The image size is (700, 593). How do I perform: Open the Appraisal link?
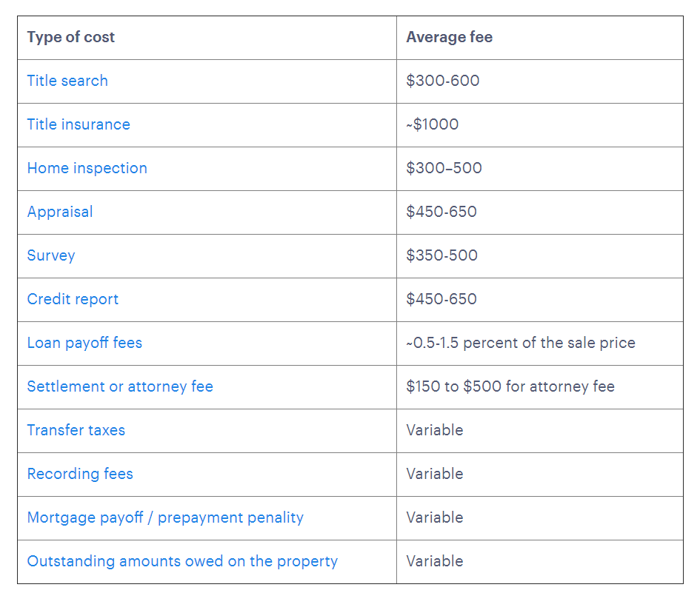pos(60,212)
